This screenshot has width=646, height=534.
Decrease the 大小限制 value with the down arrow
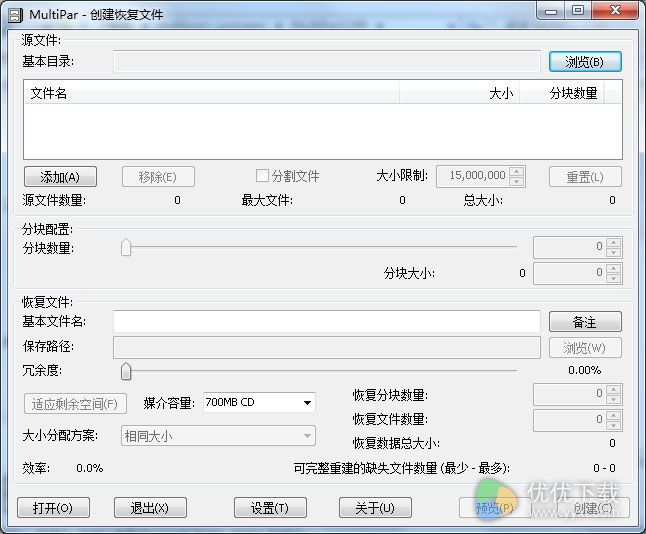pos(517,182)
